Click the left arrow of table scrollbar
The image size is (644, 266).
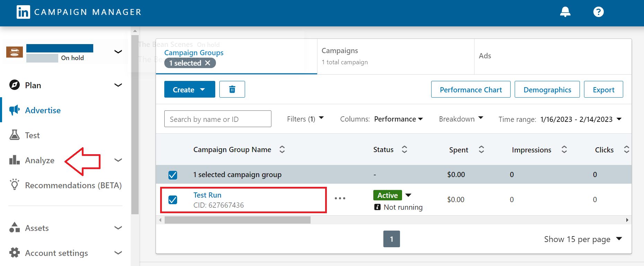[160, 220]
